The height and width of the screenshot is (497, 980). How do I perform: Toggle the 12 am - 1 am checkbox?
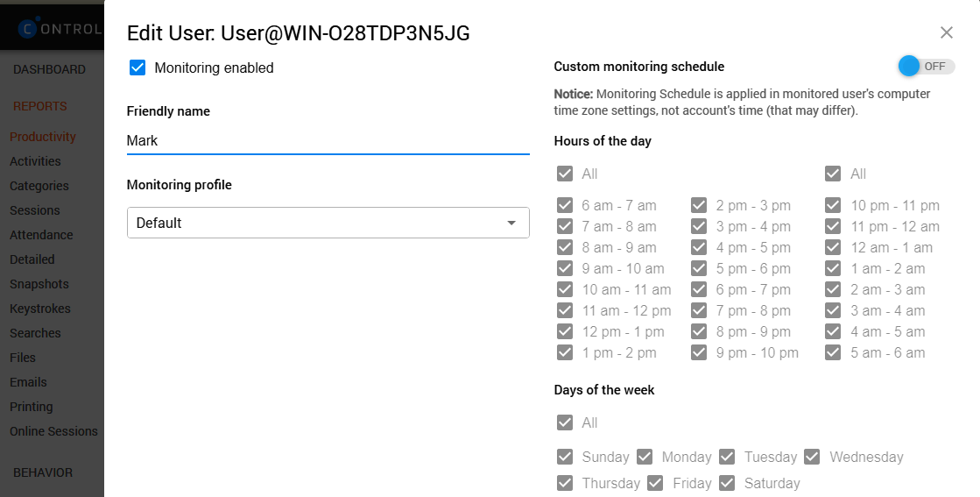[x=833, y=247]
